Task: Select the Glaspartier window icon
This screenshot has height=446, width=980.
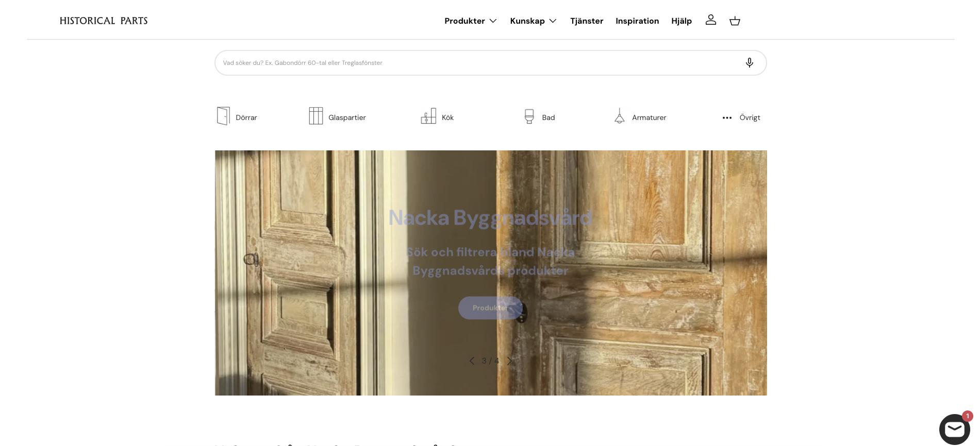Action: (316, 116)
